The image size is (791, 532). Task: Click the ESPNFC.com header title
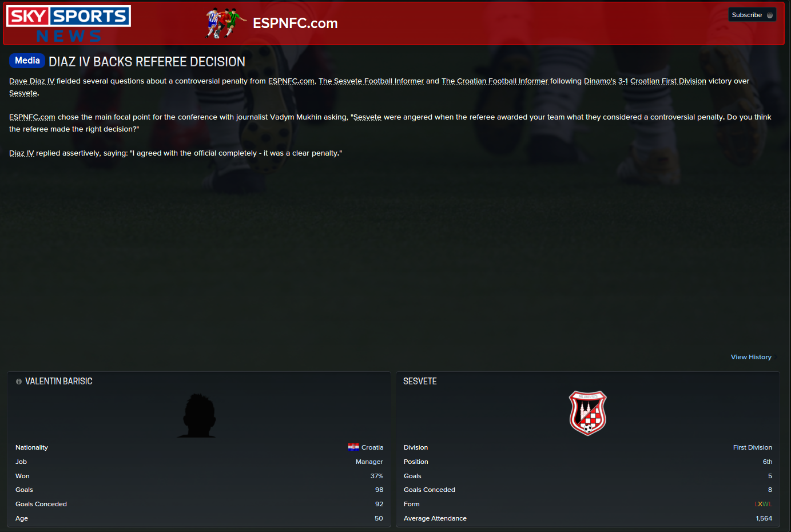click(x=295, y=23)
